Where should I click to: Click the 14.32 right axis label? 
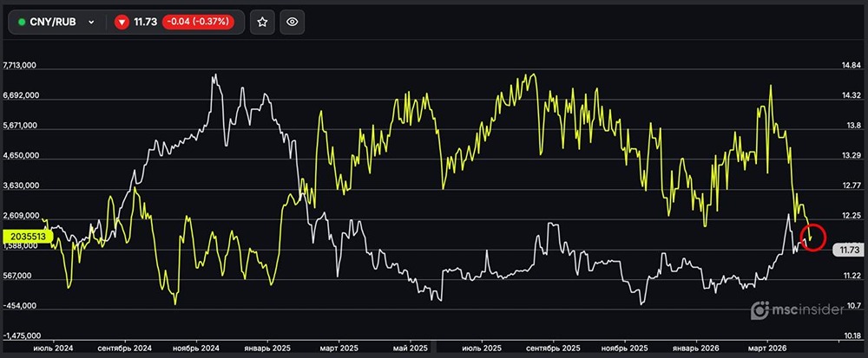(851, 96)
